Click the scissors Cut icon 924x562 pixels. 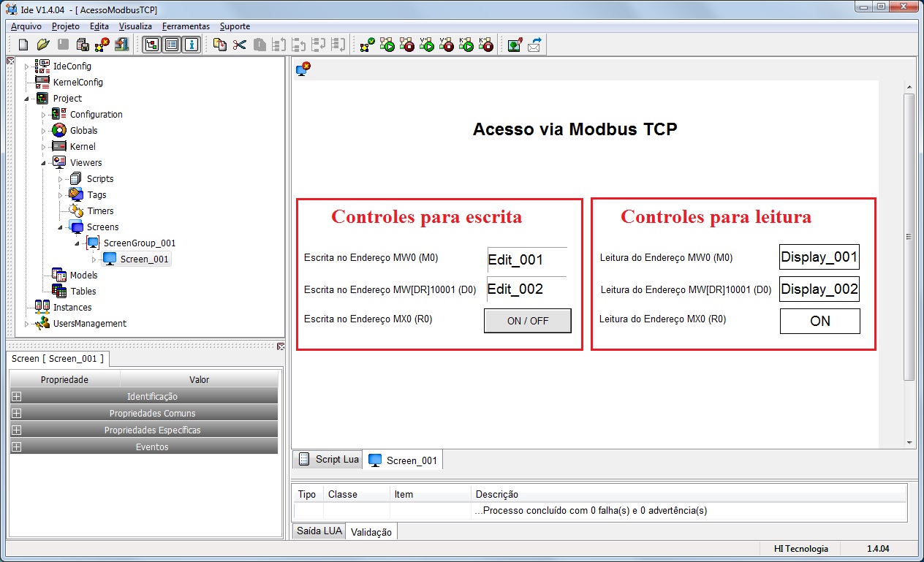239,45
